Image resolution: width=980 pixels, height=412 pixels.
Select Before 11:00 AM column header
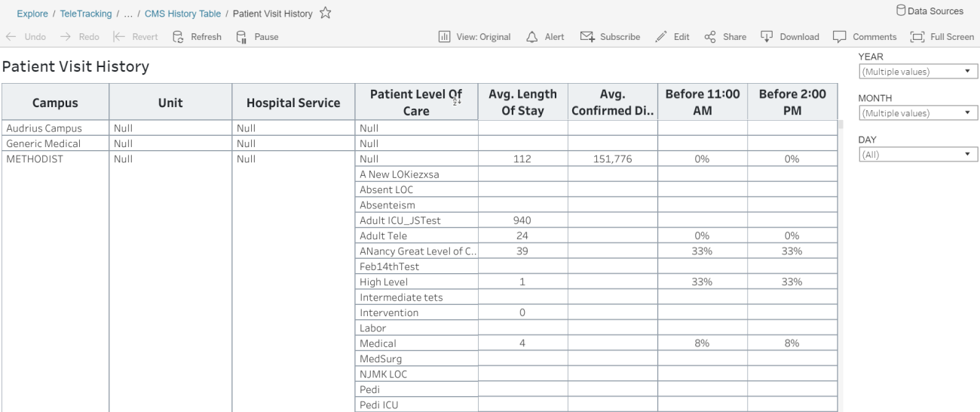(703, 103)
